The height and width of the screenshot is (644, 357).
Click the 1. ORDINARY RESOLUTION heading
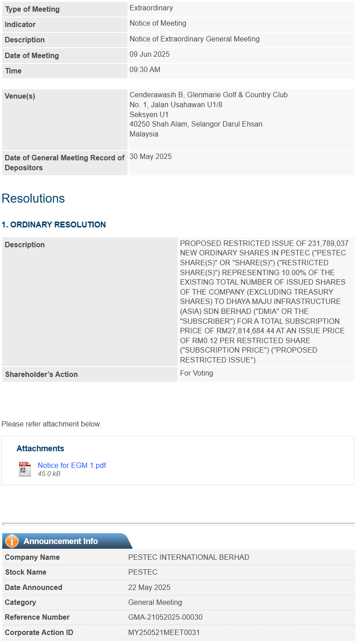(x=54, y=225)
